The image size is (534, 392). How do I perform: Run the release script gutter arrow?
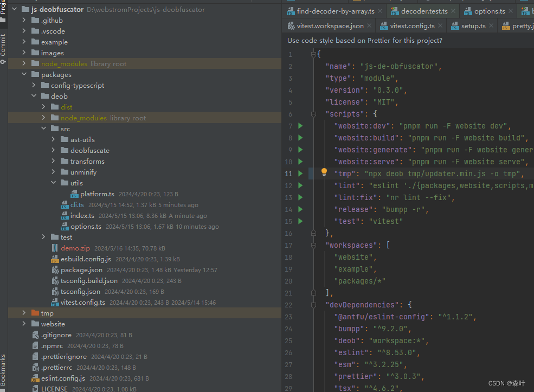point(300,209)
